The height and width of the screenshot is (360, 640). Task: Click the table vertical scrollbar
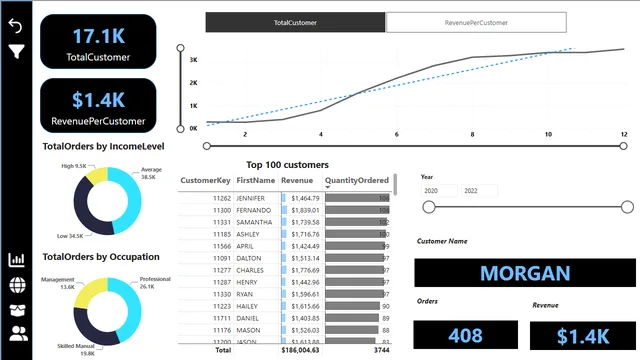(x=395, y=184)
